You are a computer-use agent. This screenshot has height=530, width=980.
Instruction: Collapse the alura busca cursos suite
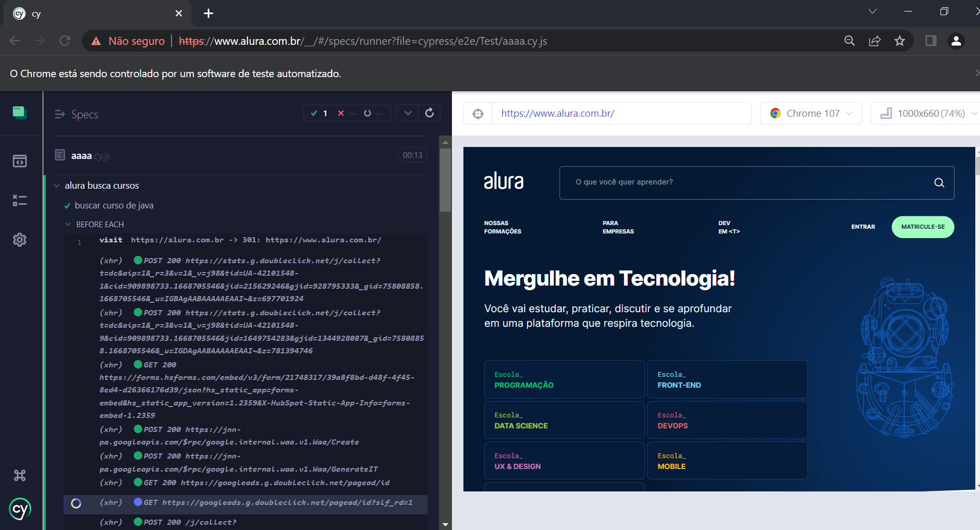pyautogui.click(x=56, y=186)
